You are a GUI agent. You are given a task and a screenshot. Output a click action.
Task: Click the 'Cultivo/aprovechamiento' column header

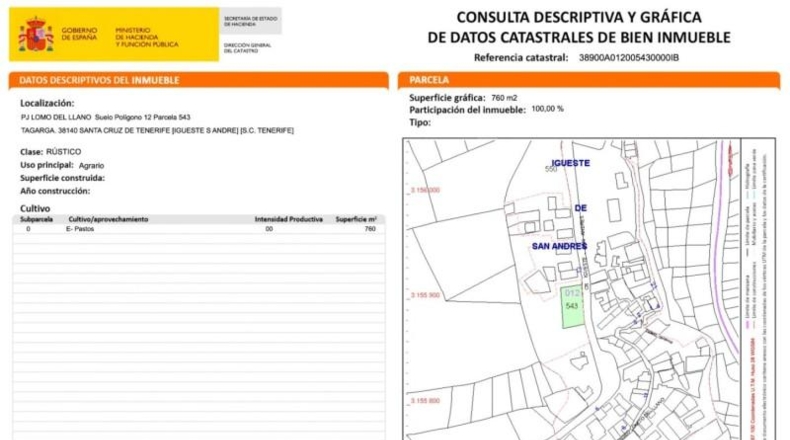(108, 219)
